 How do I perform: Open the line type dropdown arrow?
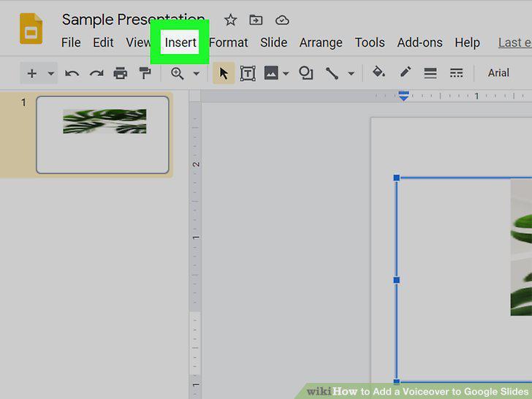click(351, 73)
